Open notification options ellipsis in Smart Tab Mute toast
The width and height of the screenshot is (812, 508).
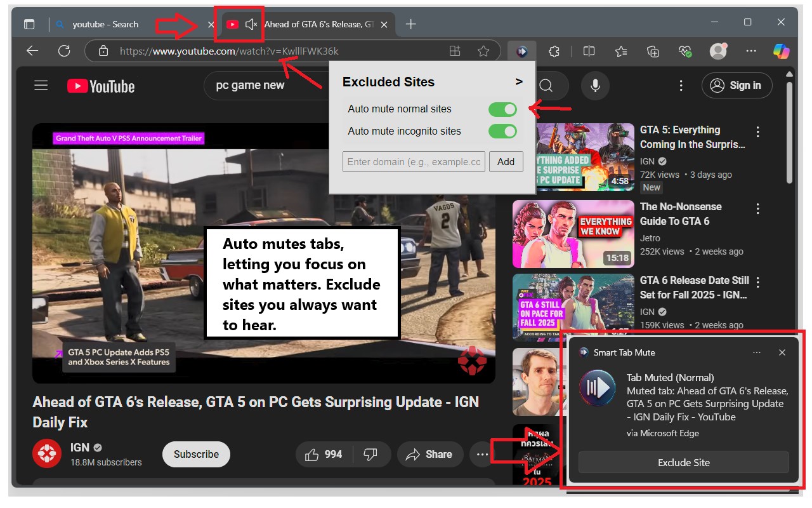pos(756,352)
